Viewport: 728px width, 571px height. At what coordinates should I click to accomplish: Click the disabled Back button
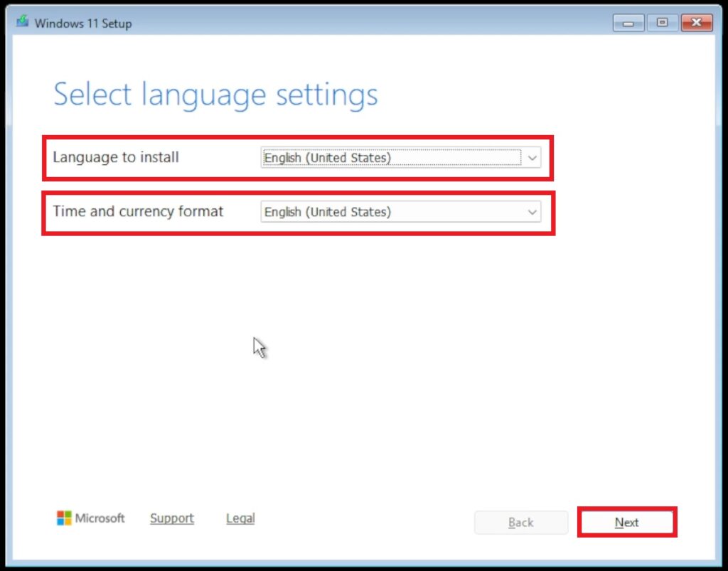point(521,523)
